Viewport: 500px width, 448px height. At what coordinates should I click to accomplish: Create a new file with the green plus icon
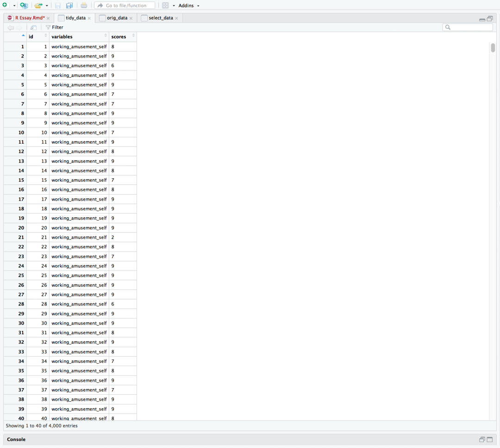[x=5, y=5]
